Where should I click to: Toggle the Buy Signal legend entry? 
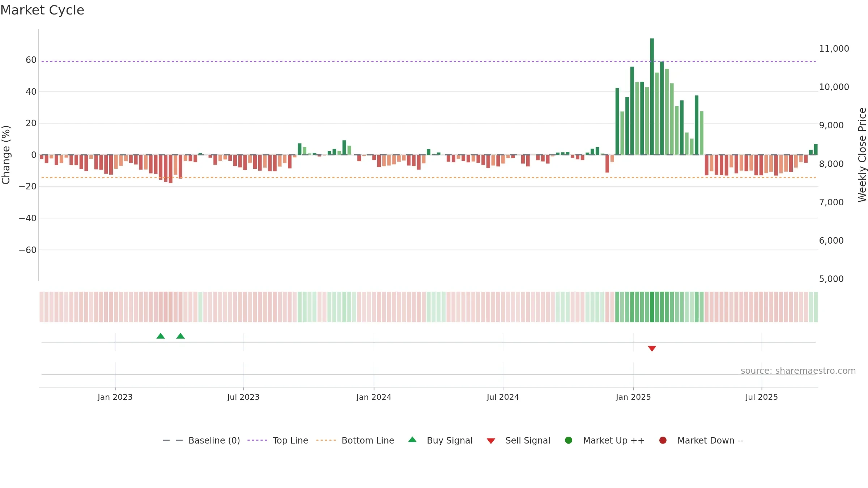pyautogui.click(x=440, y=440)
